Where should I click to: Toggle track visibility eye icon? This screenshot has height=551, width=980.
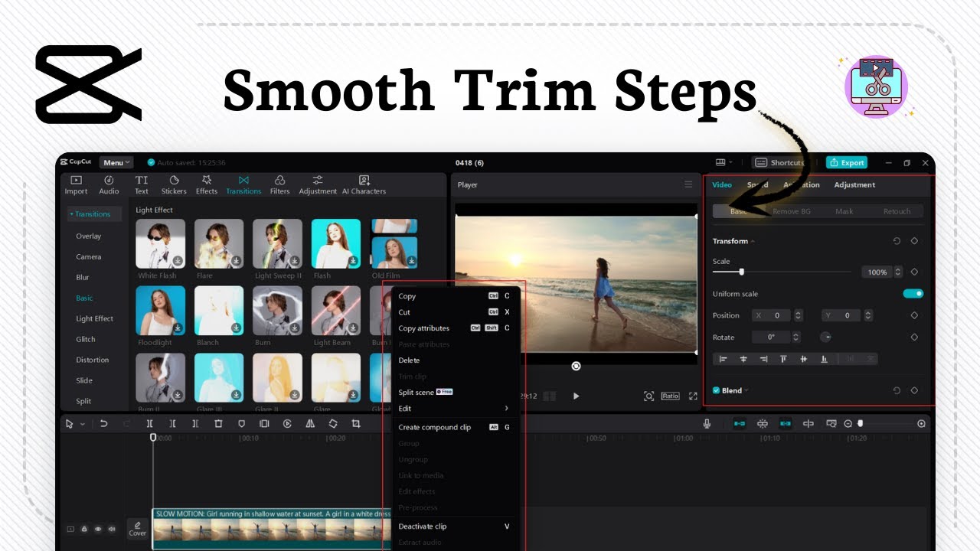click(97, 529)
